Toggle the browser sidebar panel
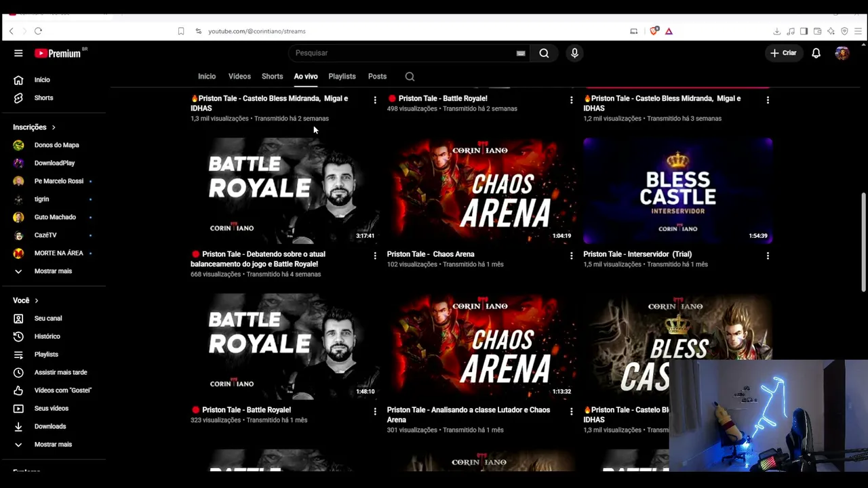The height and width of the screenshot is (488, 868). click(804, 31)
